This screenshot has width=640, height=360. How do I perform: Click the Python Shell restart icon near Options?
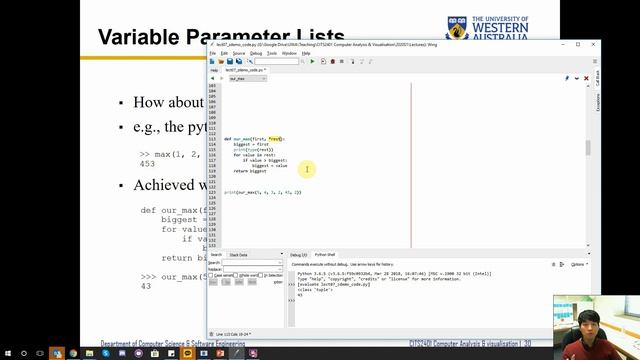(562, 264)
